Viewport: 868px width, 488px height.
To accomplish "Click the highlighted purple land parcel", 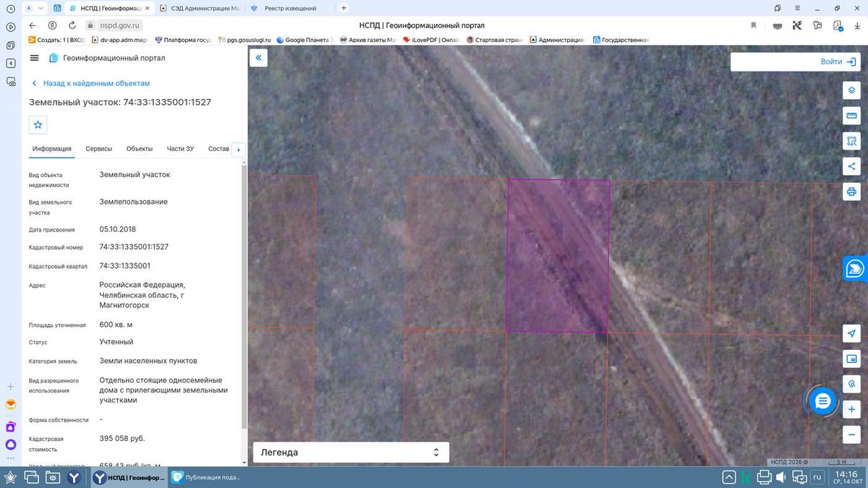I will click(558, 255).
